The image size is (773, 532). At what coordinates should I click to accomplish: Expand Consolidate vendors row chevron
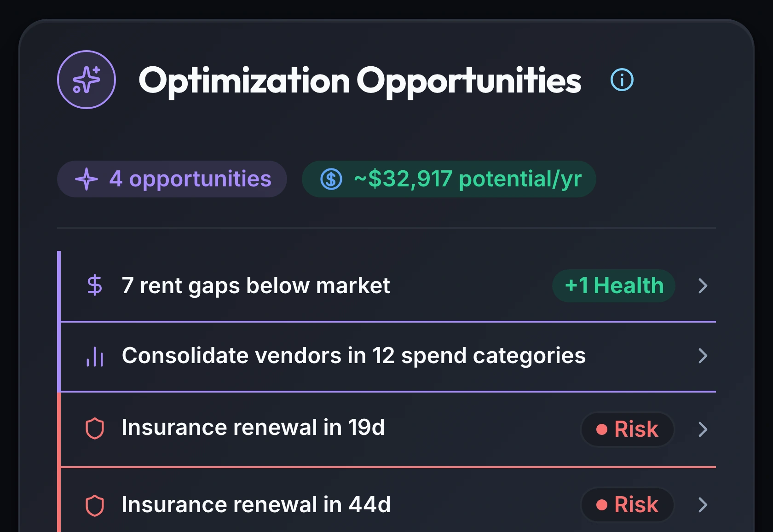coord(703,356)
